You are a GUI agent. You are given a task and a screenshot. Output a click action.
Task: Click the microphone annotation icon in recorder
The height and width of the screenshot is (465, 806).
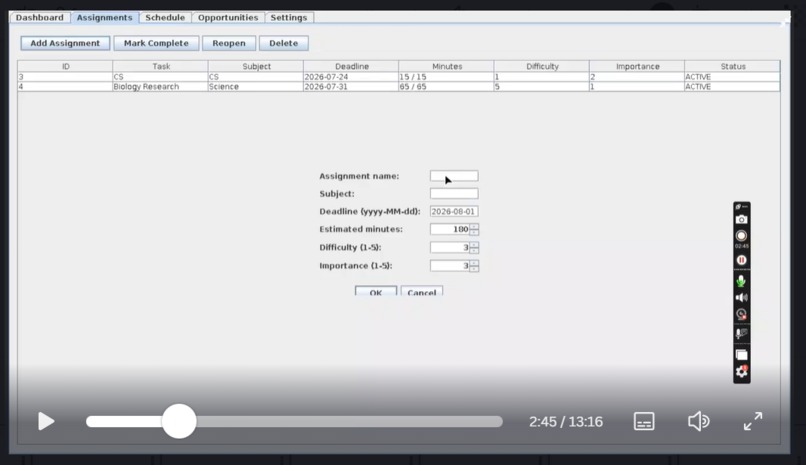click(741, 333)
